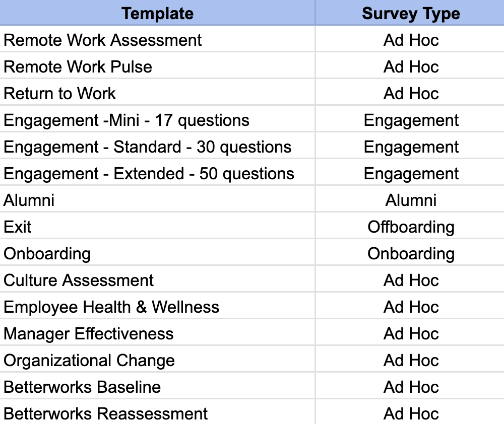Click the Remote Work Assessment cell
Image resolution: width=504 pixels, height=424 pixels.
(x=157, y=39)
